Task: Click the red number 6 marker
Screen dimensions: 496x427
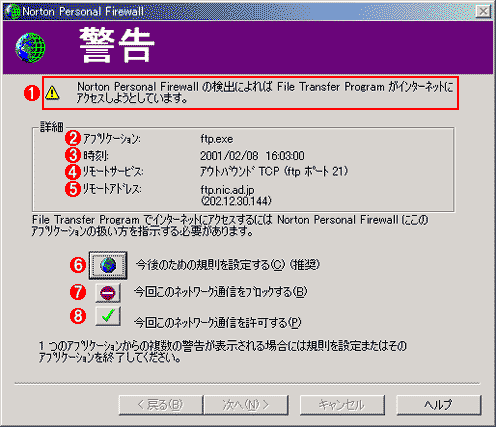Action: tap(78, 265)
